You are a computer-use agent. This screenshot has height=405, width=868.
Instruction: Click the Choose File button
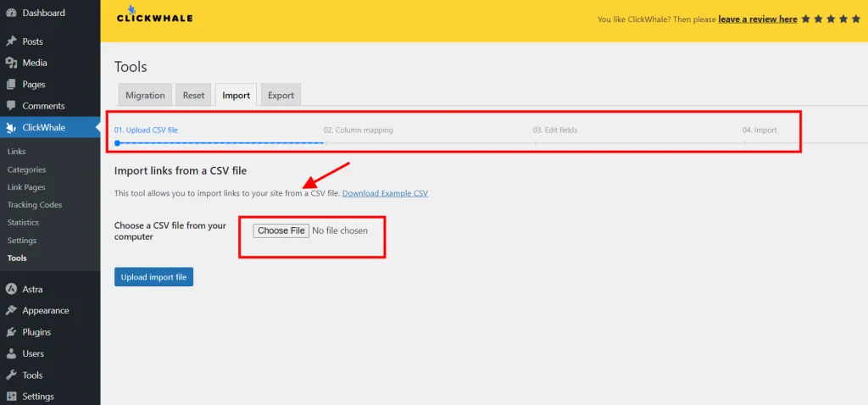pos(281,230)
